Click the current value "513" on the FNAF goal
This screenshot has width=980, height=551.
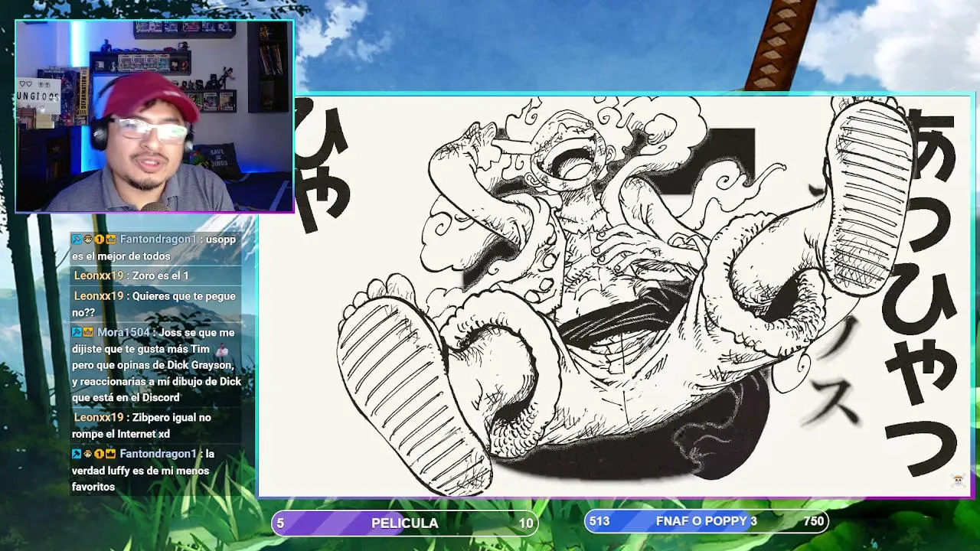599,521
